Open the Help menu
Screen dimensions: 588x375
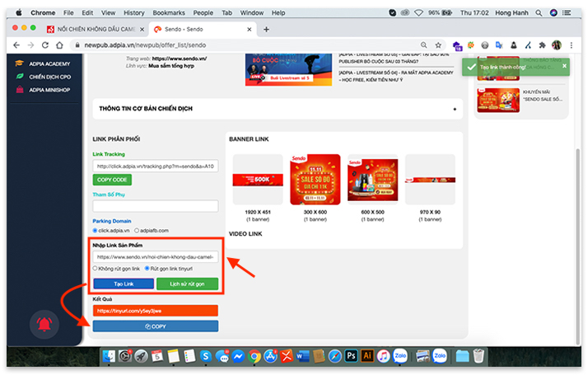tap(278, 12)
